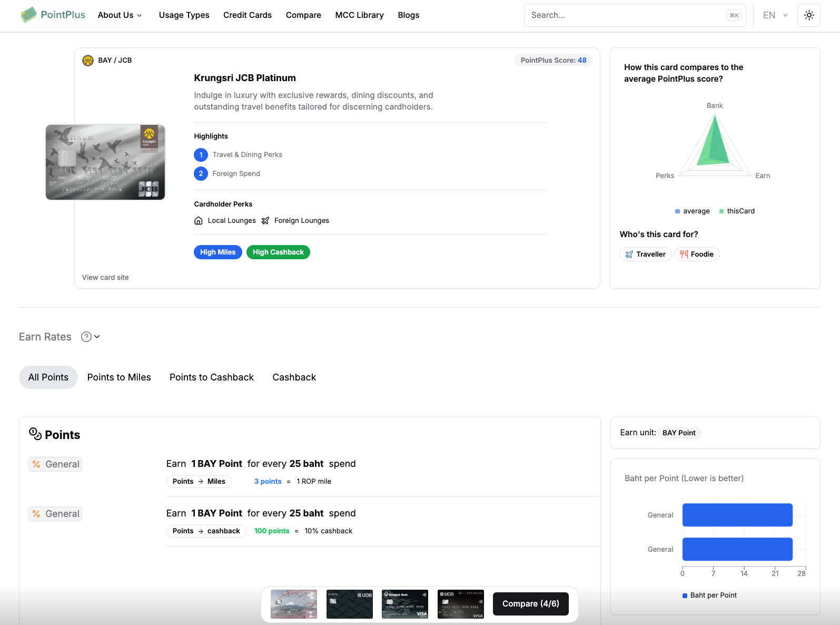The width and height of the screenshot is (840, 625).
Task: Open the MCC Library menu item
Action: 360,15
